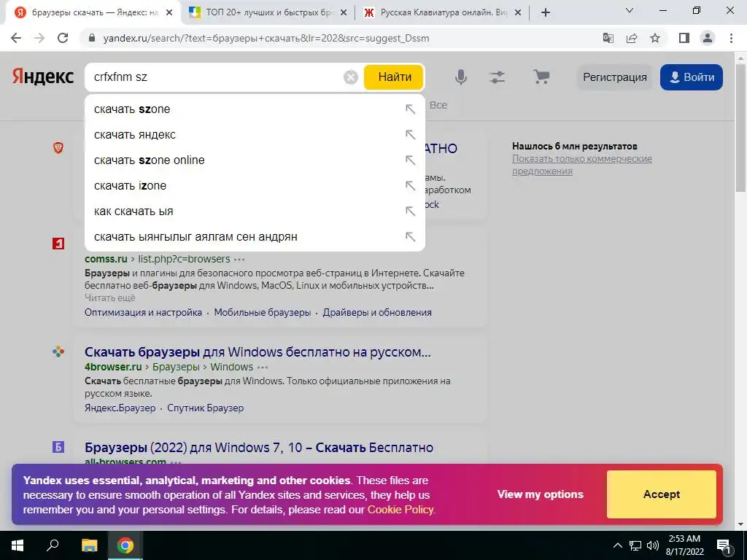Open the Chrome side panel icon
This screenshot has width=747, height=560.
coord(684,38)
